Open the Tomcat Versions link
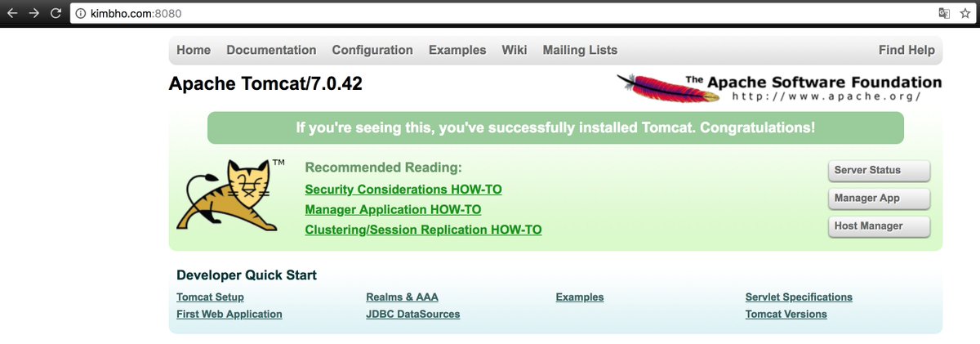980x344 pixels. [x=786, y=315]
